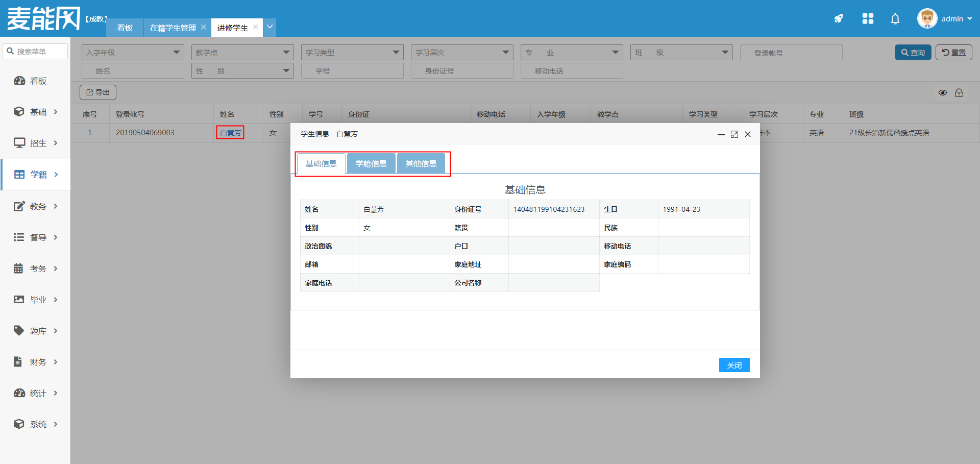Switch to 学籍信息 tab
980x464 pixels.
(x=371, y=163)
